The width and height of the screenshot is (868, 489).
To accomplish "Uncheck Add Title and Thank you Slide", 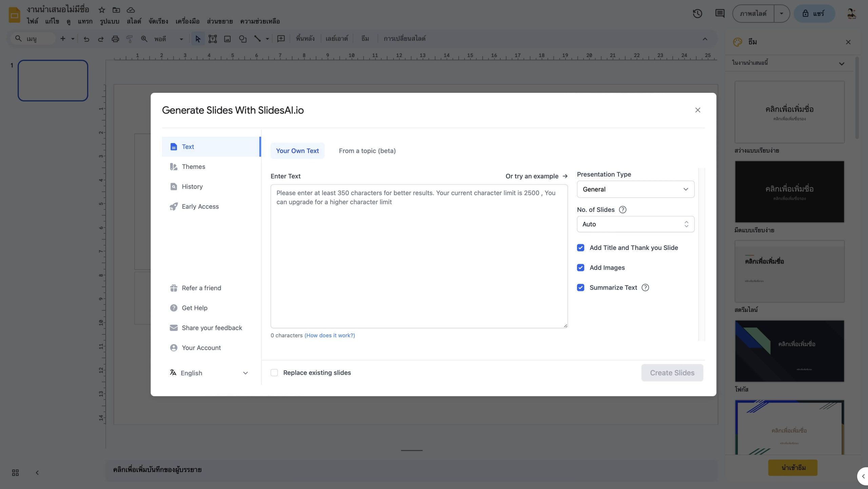I will [x=580, y=248].
